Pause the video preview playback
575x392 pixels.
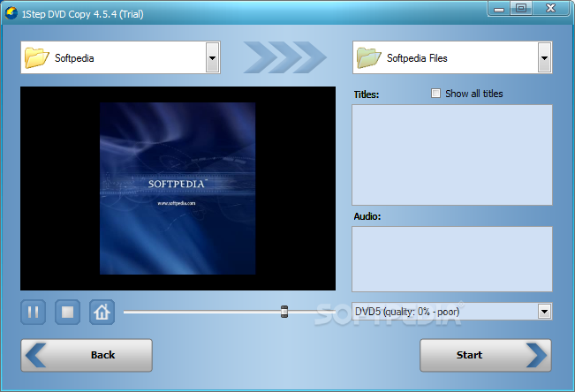[x=33, y=312]
